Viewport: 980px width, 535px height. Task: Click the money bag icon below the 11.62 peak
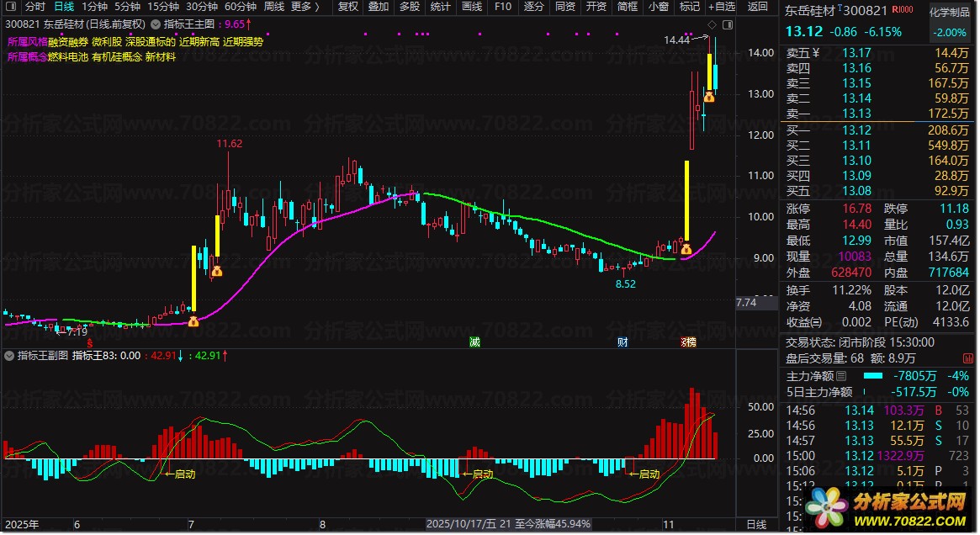217,271
